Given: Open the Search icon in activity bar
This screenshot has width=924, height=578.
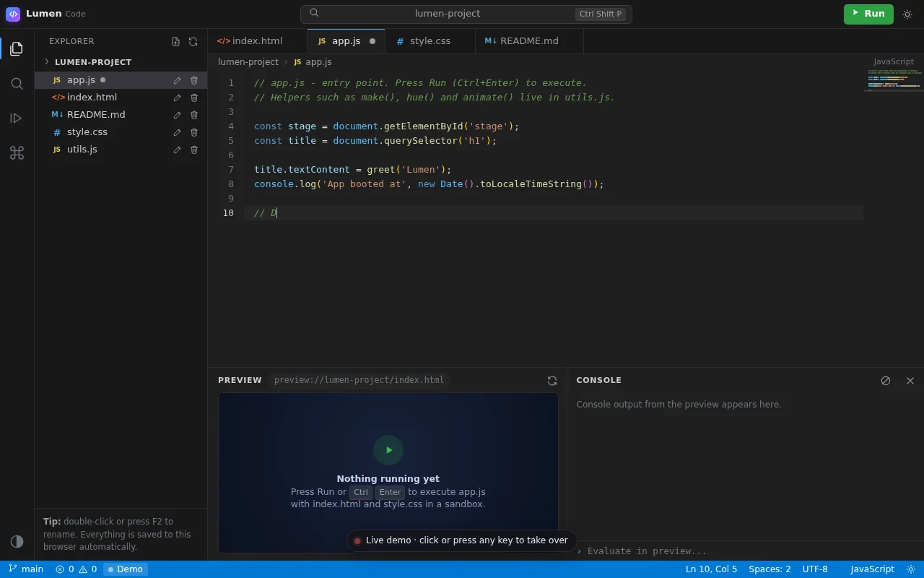Looking at the screenshot, I should (17, 83).
